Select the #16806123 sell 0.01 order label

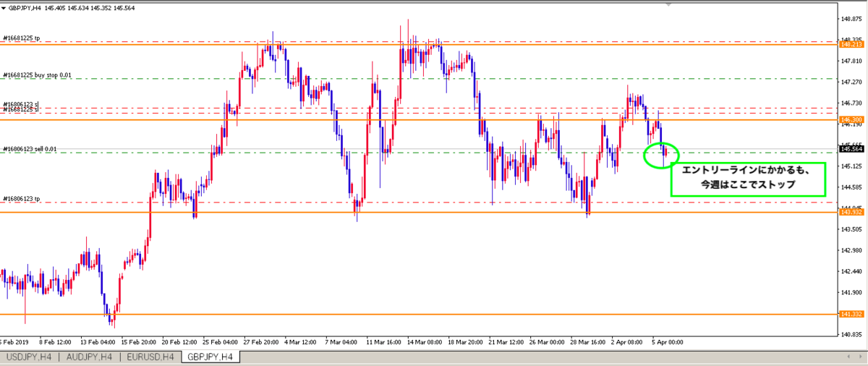tap(30, 149)
